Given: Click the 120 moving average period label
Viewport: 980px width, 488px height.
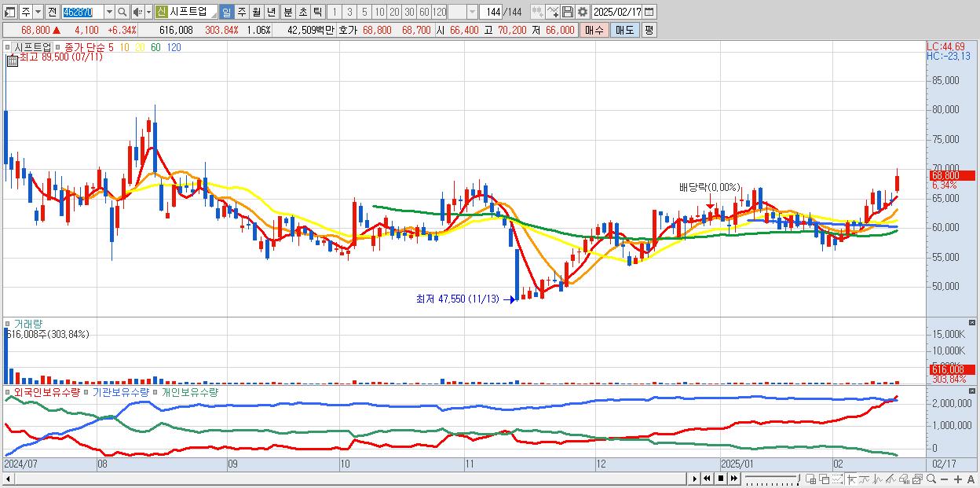Looking at the screenshot, I should coord(174,47).
